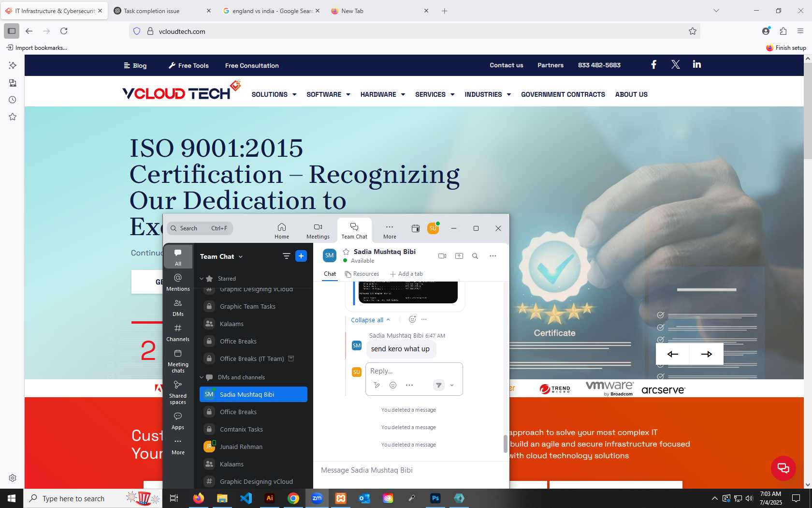
Task: Open the red live chat widget
Action: tap(783, 468)
